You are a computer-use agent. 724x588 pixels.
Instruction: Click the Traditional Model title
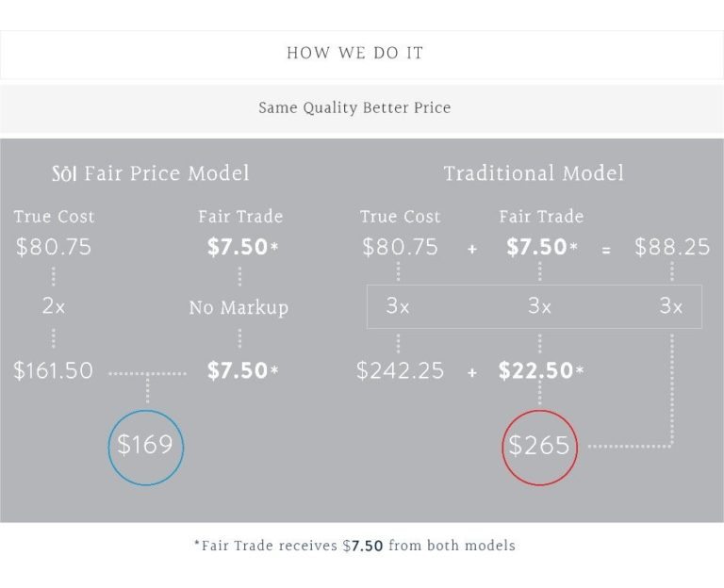(534, 173)
